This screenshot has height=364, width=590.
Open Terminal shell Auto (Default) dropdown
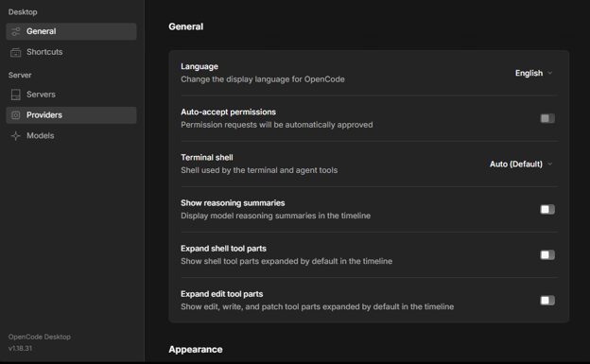coord(521,165)
